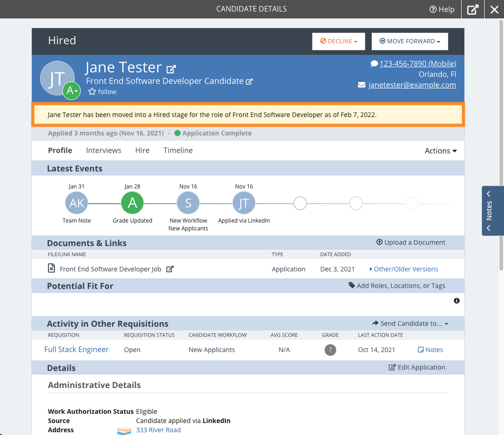Click the question mark grade badge
The height and width of the screenshot is (435, 504).
[330, 350]
